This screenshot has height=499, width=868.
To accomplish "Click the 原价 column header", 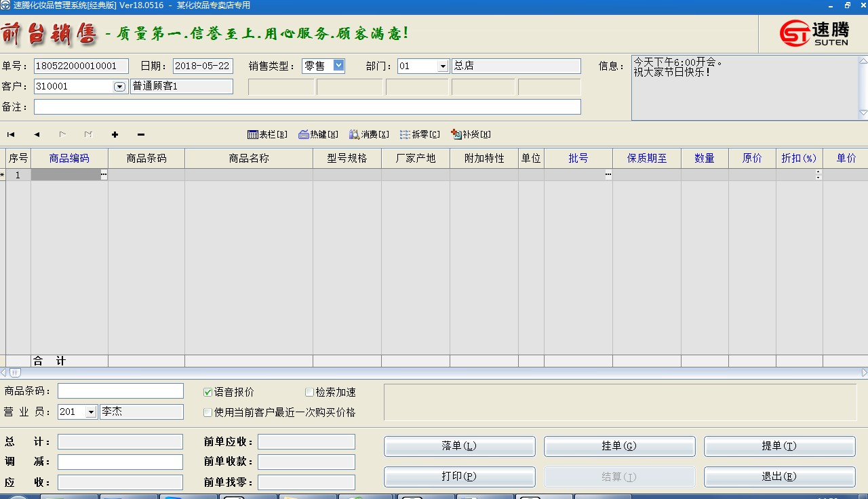I will [x=752, y=158].
